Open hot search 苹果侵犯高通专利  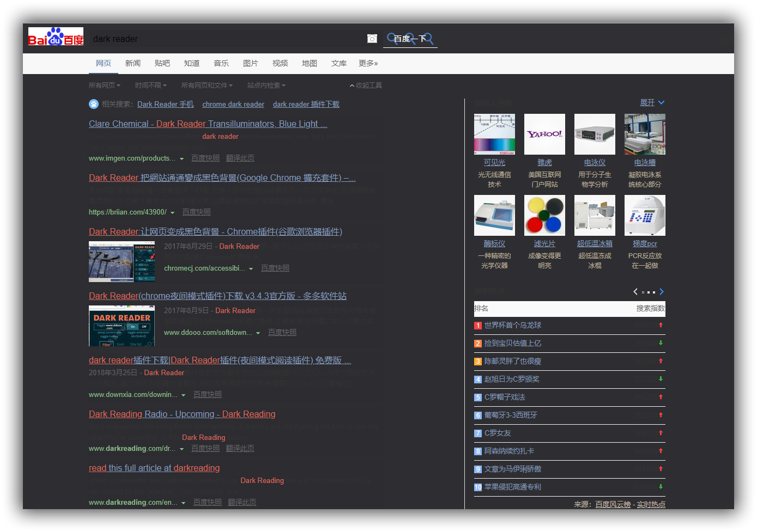[x=513, y=487]
